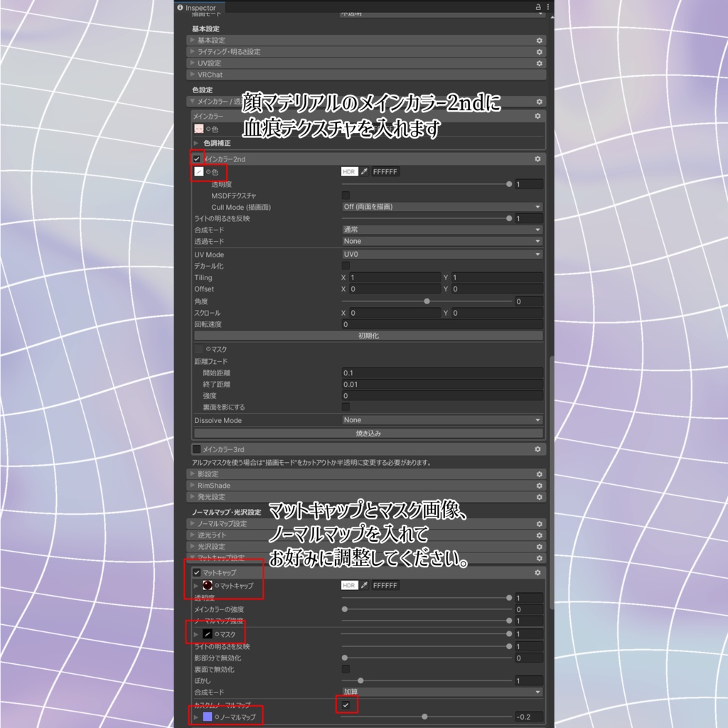
Task: Open gear menu for RimShade
Action: (x=539, y=486)
